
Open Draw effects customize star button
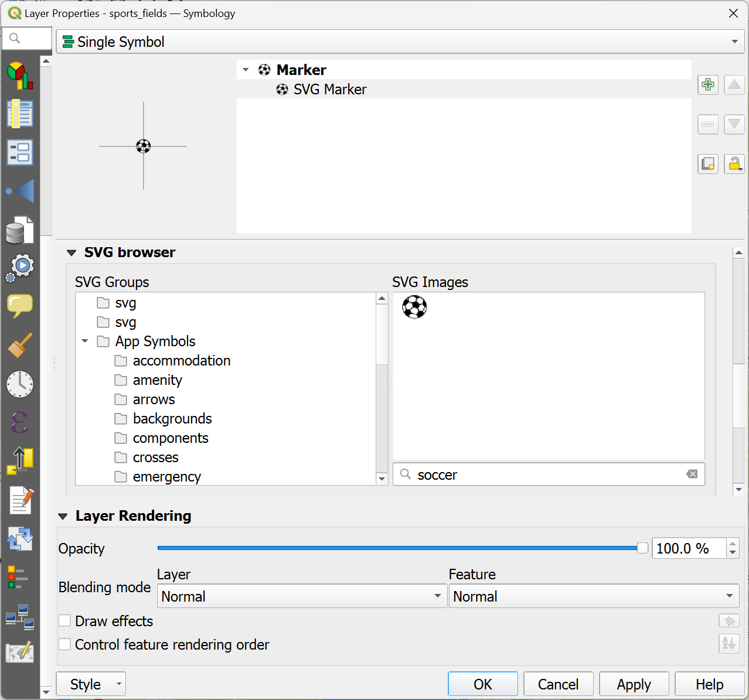[729, 621]
